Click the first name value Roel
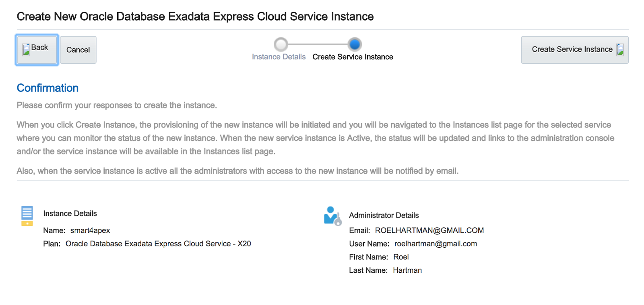The image size is (644, 305). pos(401,257)
